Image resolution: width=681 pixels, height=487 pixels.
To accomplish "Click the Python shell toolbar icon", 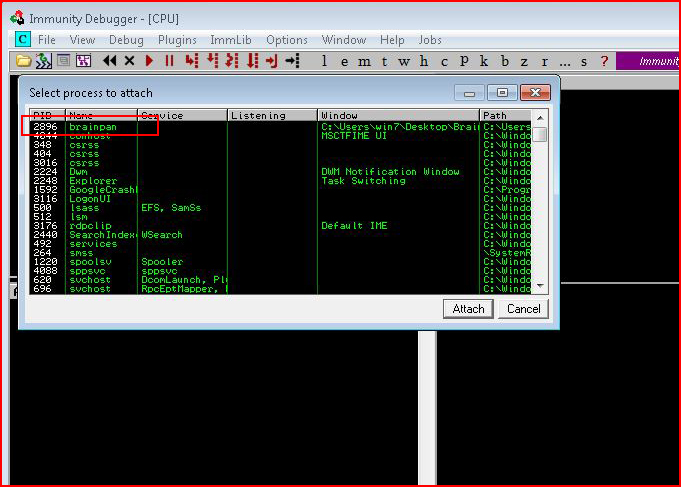I will [43, 61].
